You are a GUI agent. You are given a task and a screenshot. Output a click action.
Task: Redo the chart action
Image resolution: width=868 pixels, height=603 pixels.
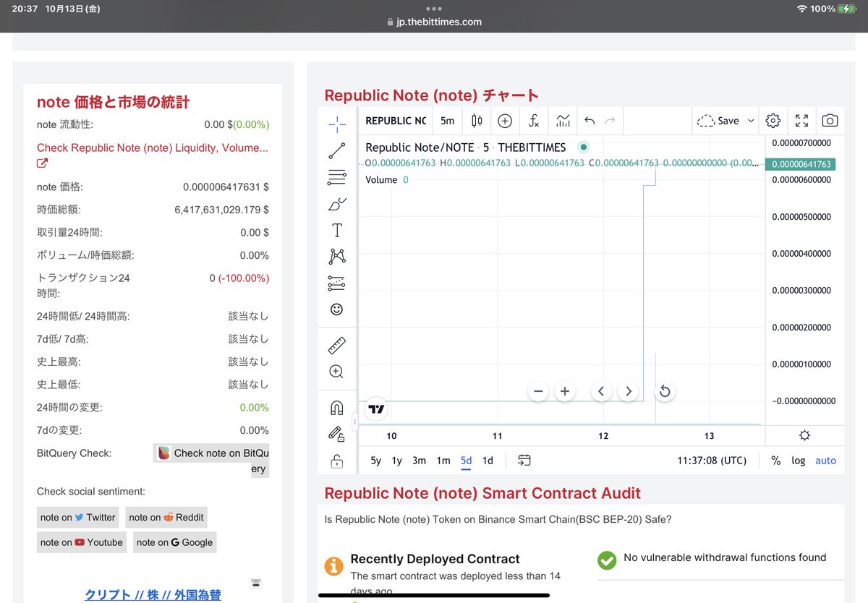point(610,121)
